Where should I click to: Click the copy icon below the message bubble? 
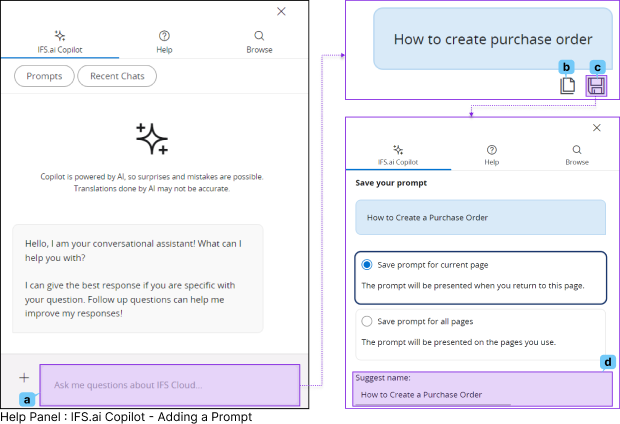tap(568, 86)
